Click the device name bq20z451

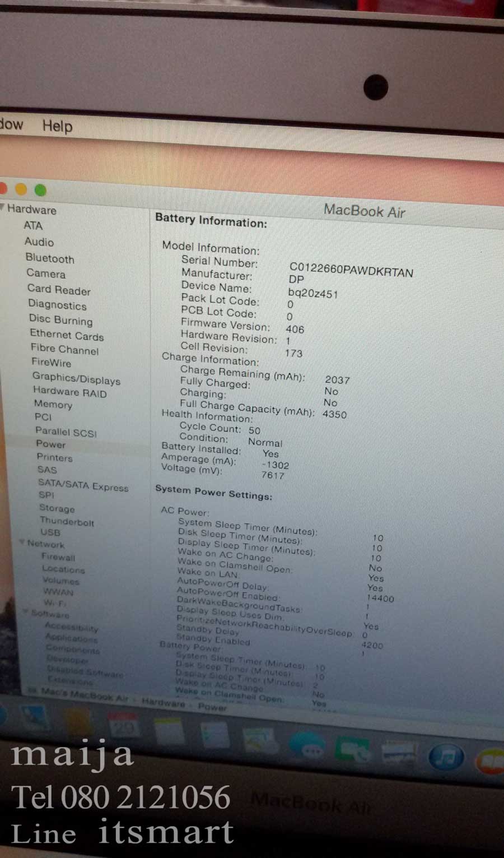tap(313, 293)
